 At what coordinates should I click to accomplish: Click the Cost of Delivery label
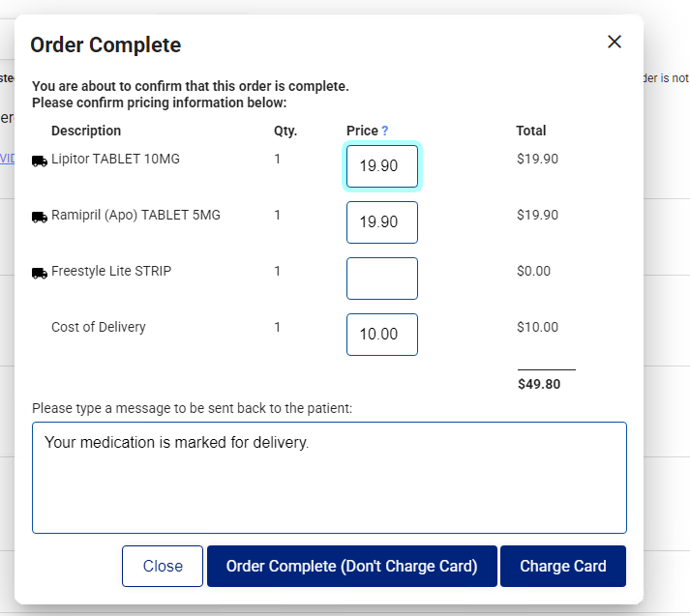point(98,327)
